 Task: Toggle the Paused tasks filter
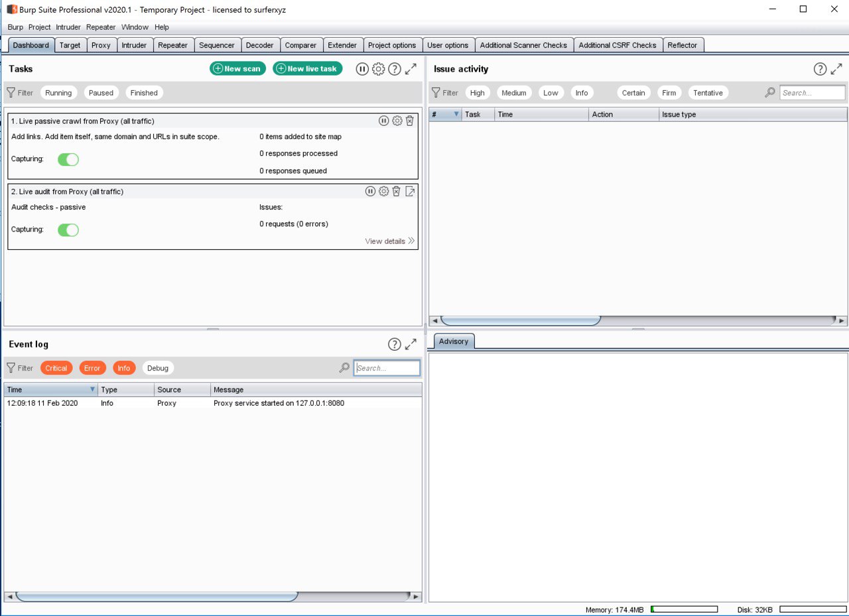tap(101, 93)
